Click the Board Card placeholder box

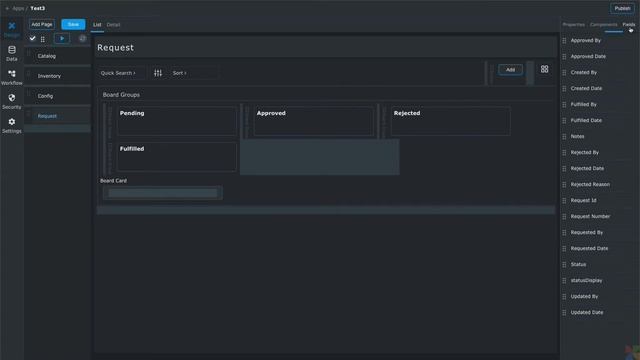pos(162,193)
